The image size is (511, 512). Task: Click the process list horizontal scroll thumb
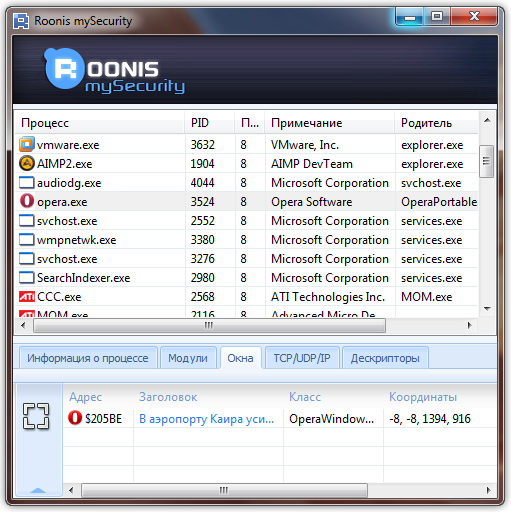209,325
